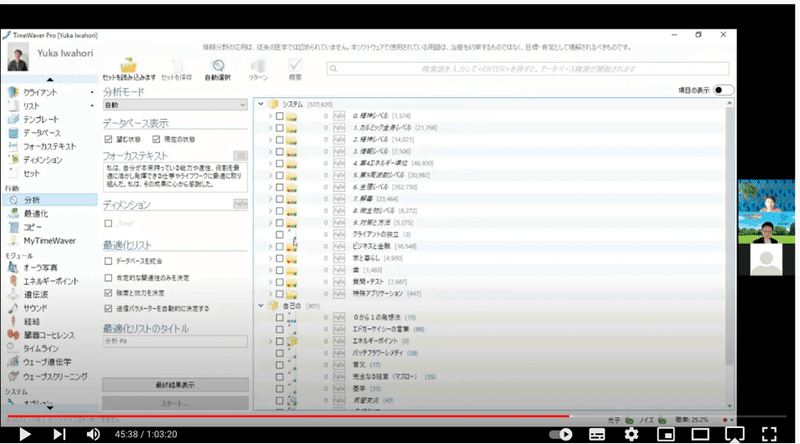Click the auto-select magnifier icon

pyautogui.click(x=218, y=65)
